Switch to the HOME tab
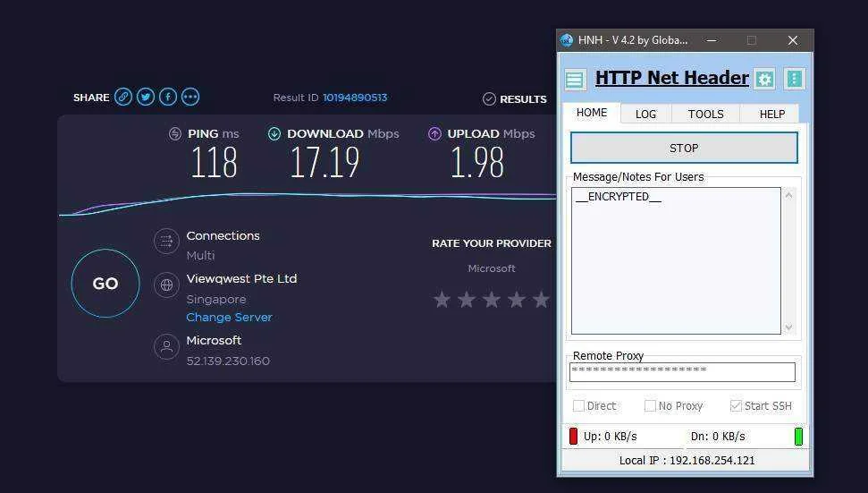The image size is (868, 493). (x=592, y=113)
